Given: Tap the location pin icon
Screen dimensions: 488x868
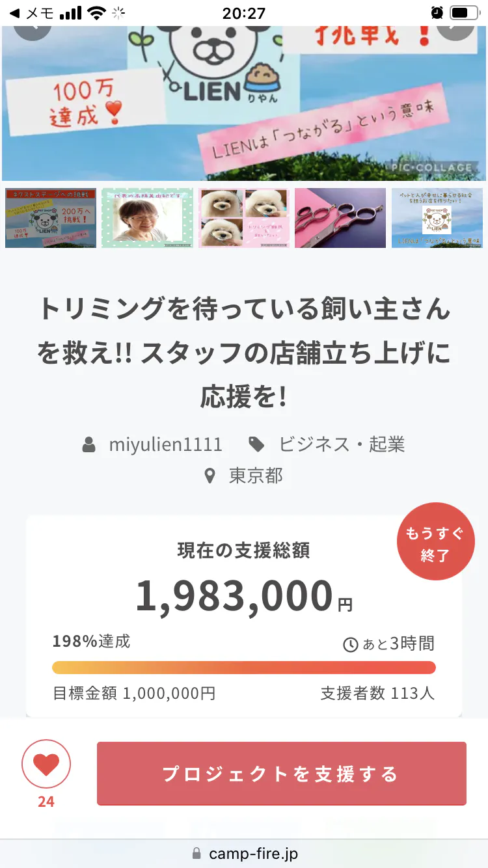Looking at the screenshot, I should [x=210, y=476].
